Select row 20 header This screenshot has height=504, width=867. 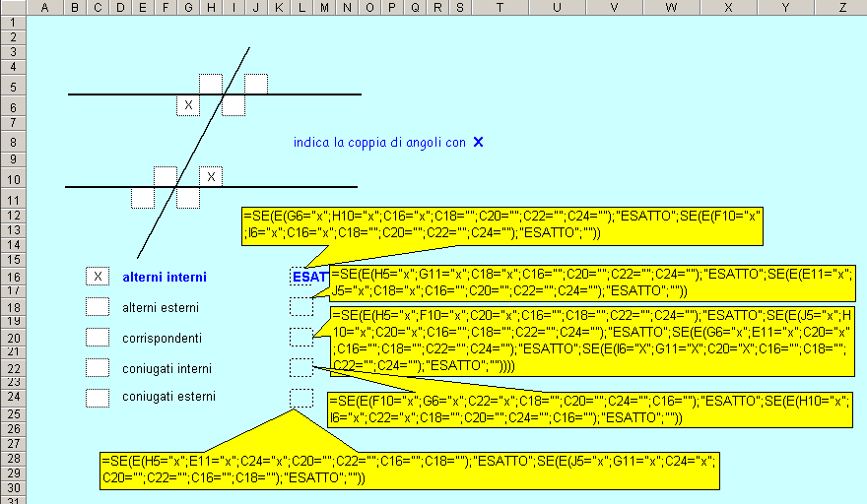[x=13, y=337]
